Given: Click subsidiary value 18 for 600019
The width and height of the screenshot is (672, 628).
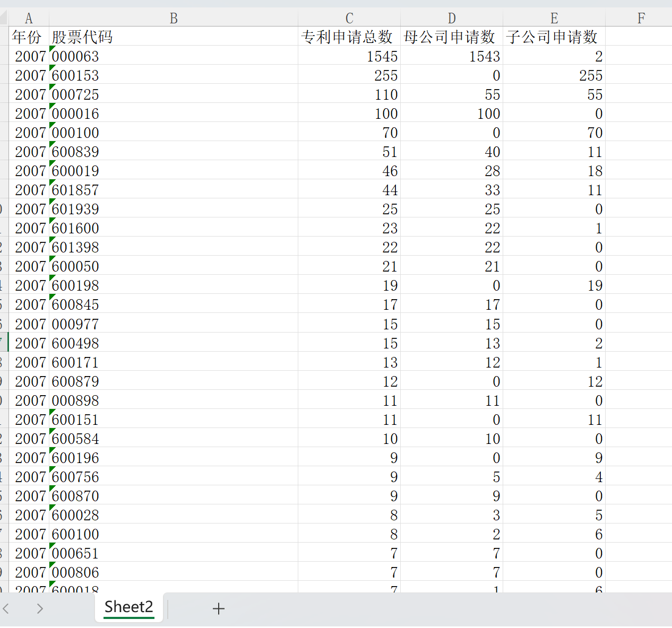Looking at the screenshot, I should point(554,170).
